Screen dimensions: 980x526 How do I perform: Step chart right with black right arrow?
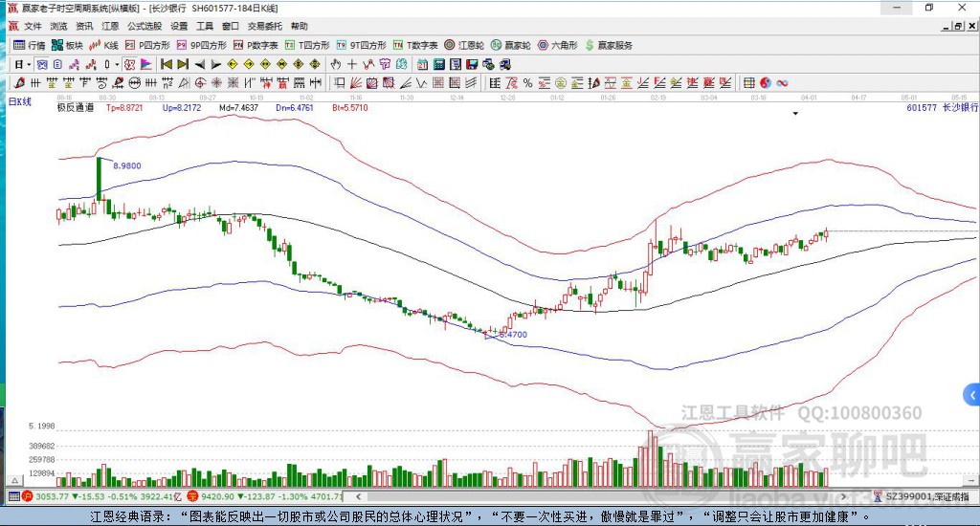(215, 64)
